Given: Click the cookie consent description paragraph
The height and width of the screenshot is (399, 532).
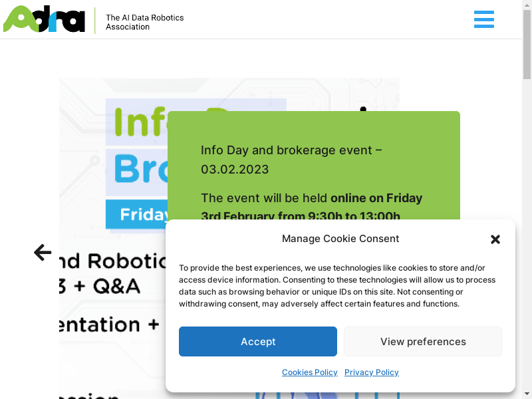Looking at the screenshot, I should coord(337,286).
